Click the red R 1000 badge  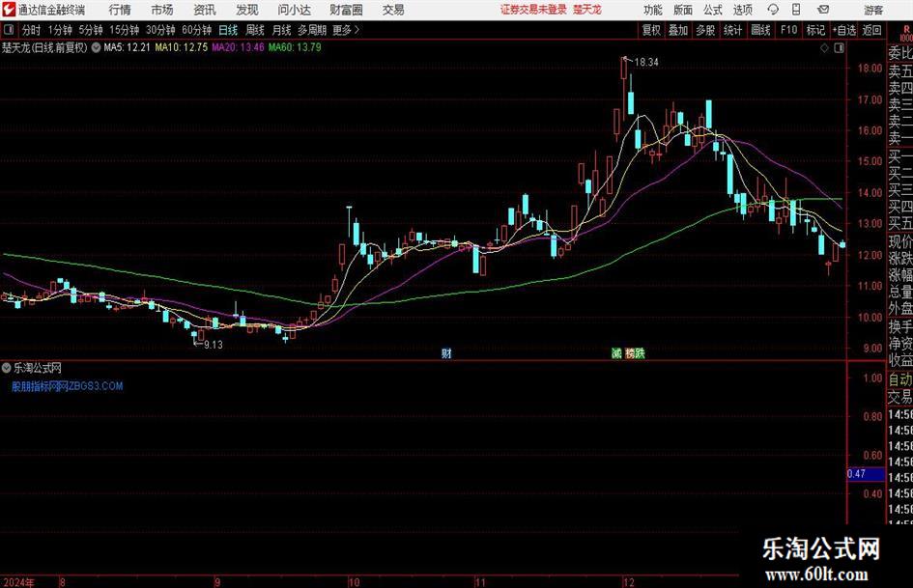(x=906, y=33)
